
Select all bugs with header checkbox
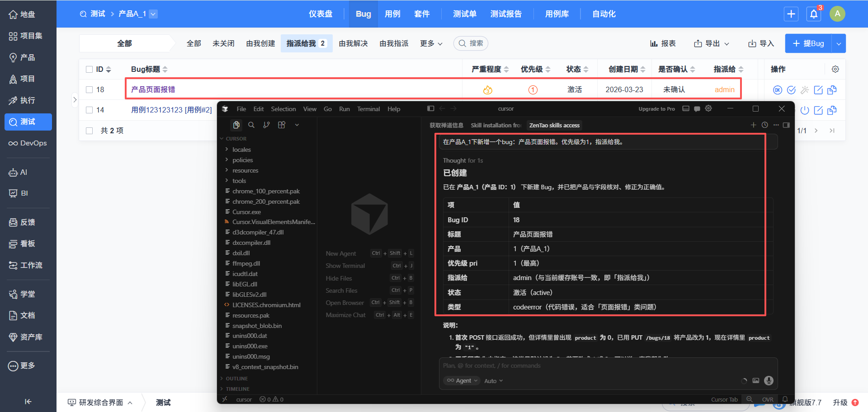pyautogui.click(x=89, y=70)
